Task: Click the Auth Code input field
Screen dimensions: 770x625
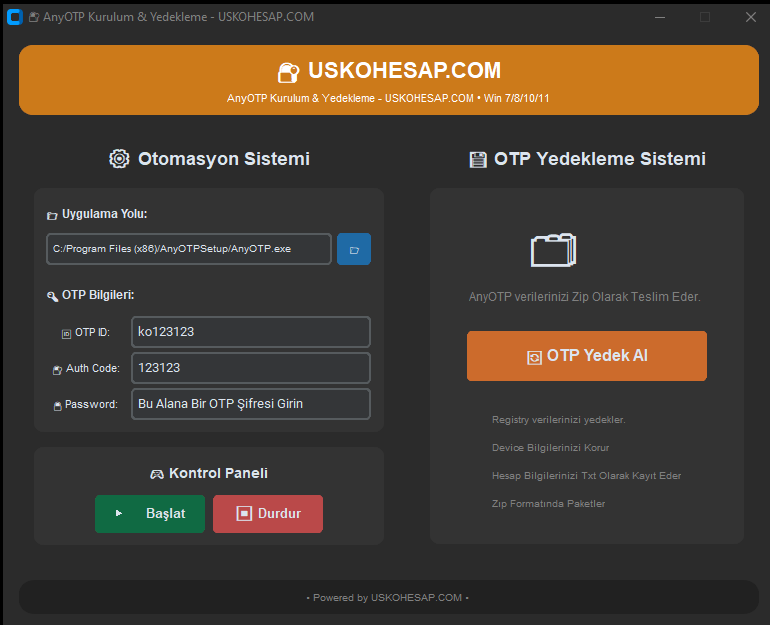Action: [x=251, y=368]
